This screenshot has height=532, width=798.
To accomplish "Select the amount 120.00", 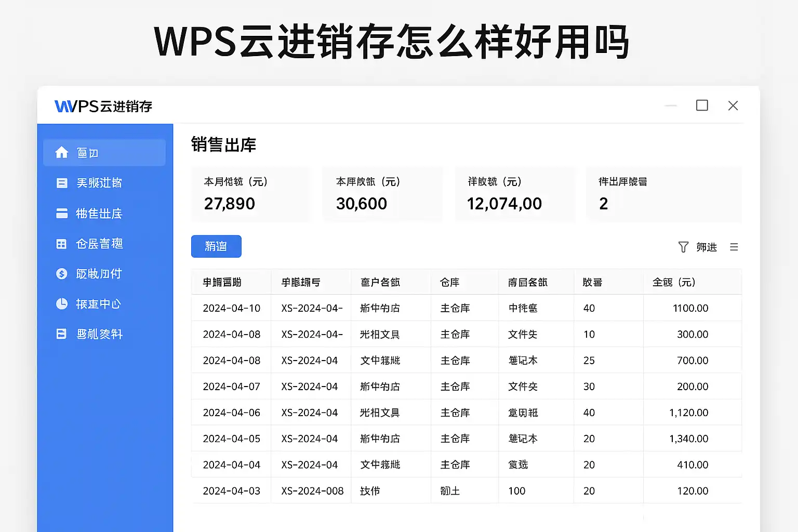I will click(x=693, y=491).
